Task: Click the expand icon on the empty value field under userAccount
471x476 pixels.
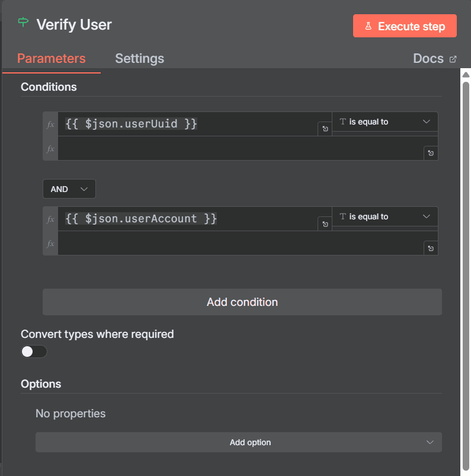Action: [431, 248]
